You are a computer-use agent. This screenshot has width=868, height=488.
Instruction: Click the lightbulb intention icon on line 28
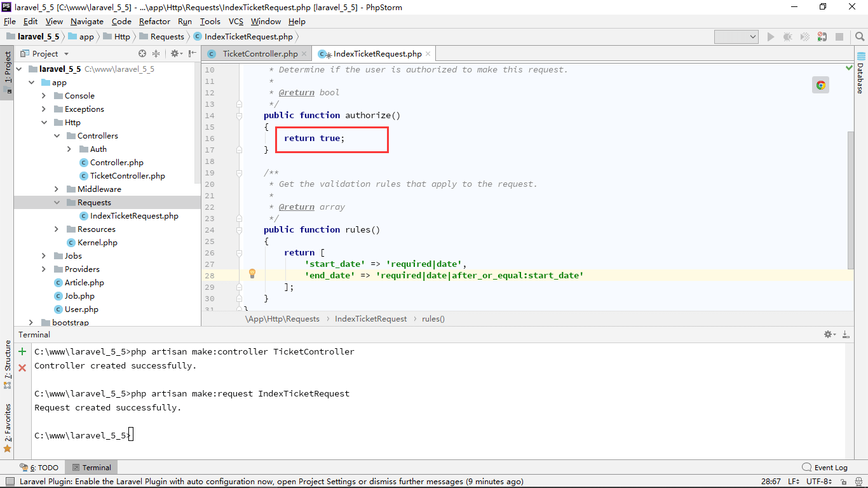click(x=252, y=274)
